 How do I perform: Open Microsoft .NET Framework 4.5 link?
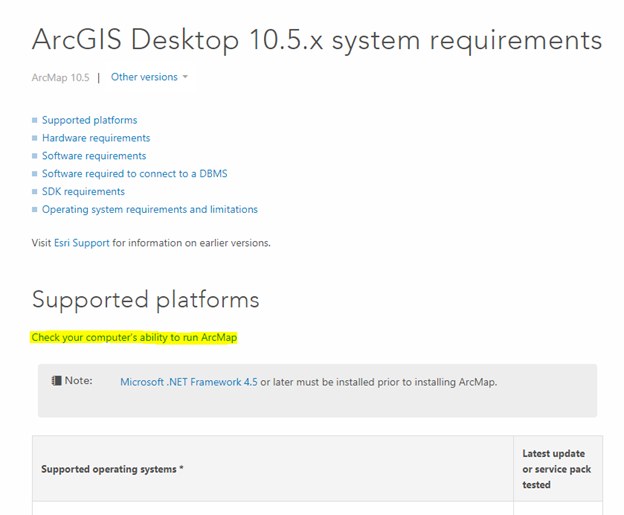(189, 382)
